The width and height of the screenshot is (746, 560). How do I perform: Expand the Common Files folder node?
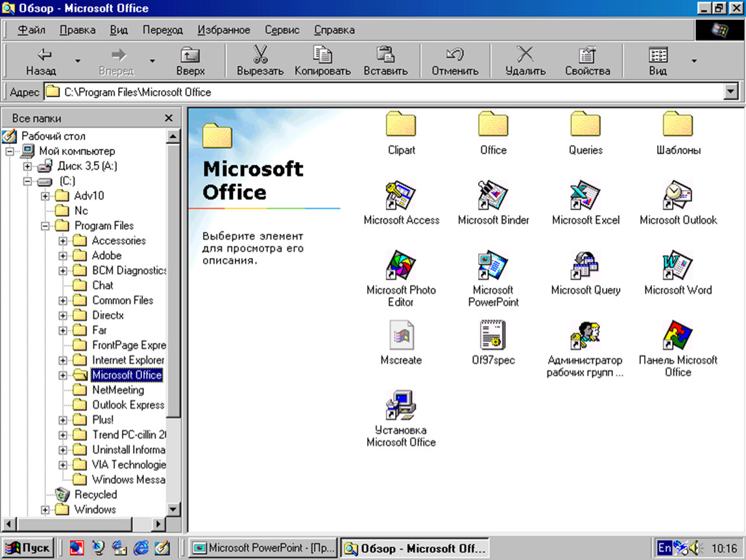coord(62,301)
